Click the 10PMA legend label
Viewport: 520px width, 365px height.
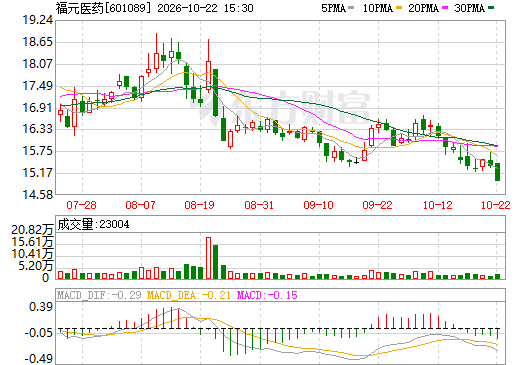(378, 8)
